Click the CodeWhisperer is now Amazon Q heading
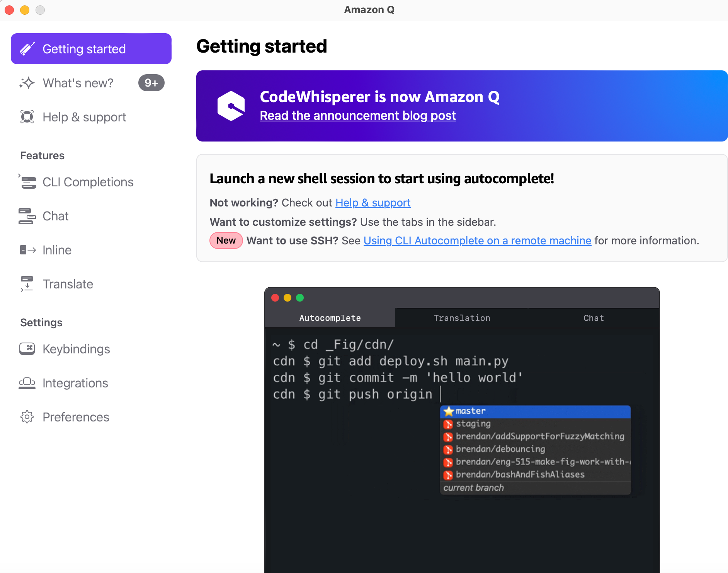Screen dimensions: 728x573 point(379,97)
